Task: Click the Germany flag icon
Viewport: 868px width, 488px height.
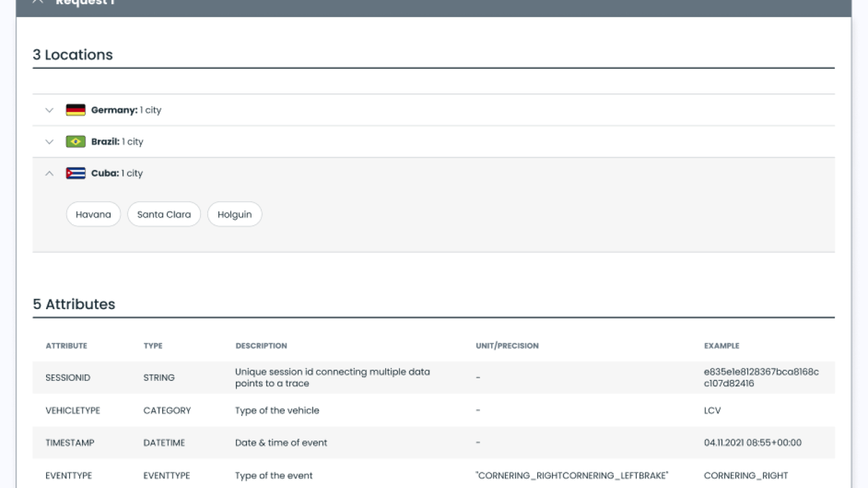Action: tap(75, 109)
